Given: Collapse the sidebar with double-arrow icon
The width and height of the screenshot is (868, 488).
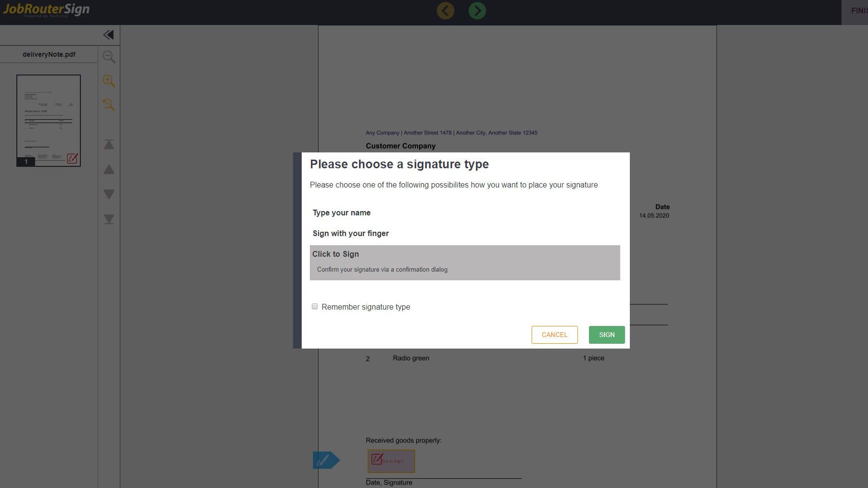Looking at the screenshot, I should point(109,35).
